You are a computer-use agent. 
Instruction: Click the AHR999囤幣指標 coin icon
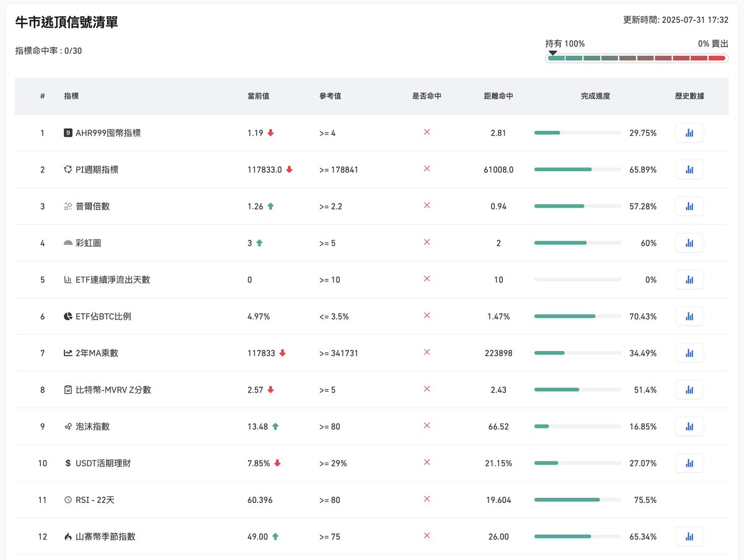68,133
